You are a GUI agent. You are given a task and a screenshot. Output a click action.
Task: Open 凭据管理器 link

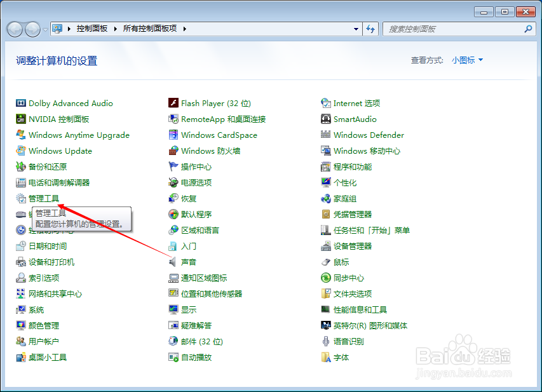click(352, 214)
